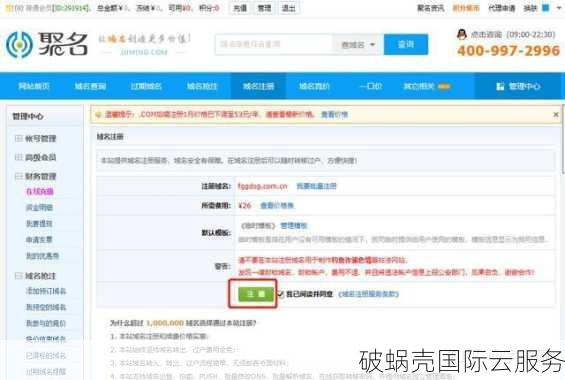Select the sidebar item below 资金明细
This screenshot has height=380, width=565.
pyautogui.click(x=39, y=224)
